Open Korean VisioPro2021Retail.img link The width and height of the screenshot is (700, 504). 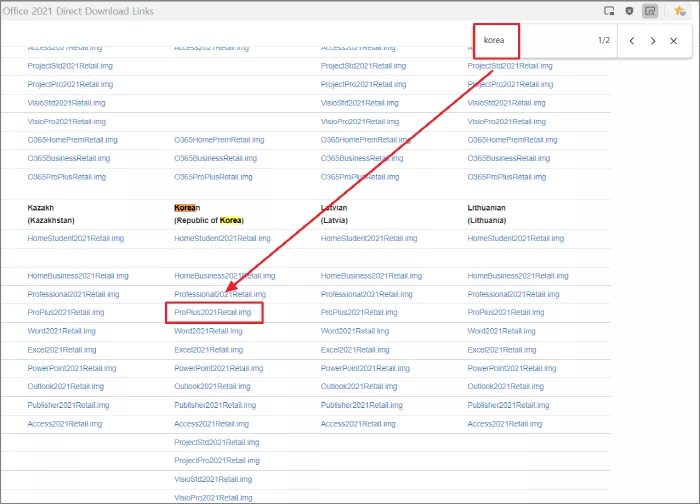tap(213, 498)
